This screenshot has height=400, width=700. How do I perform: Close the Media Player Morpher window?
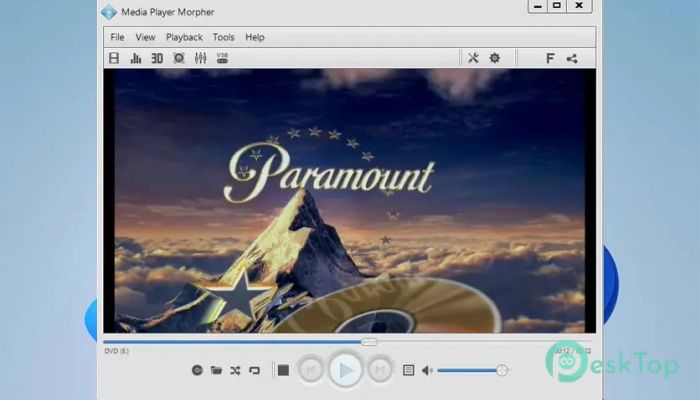(579, 6)
